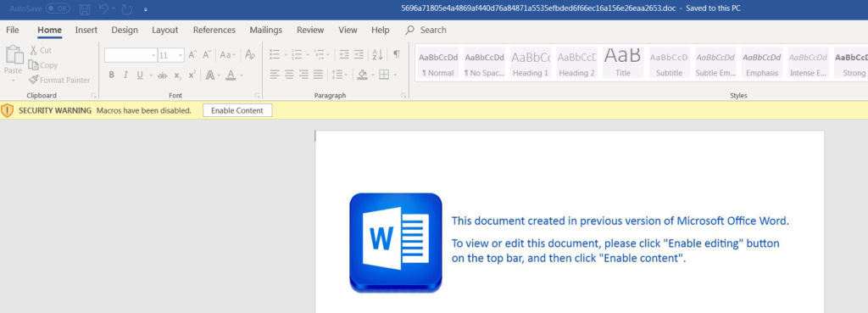Click the Format Painter brush icon
Image resolution: width=868 pixels, height=313 pixels.
coord(33,80)
